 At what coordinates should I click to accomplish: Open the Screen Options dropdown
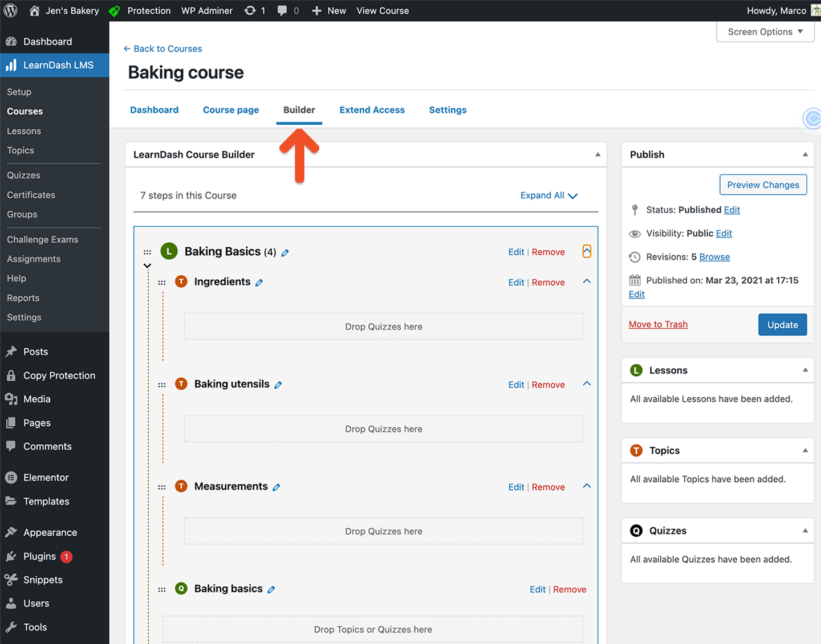click(765, 32)
